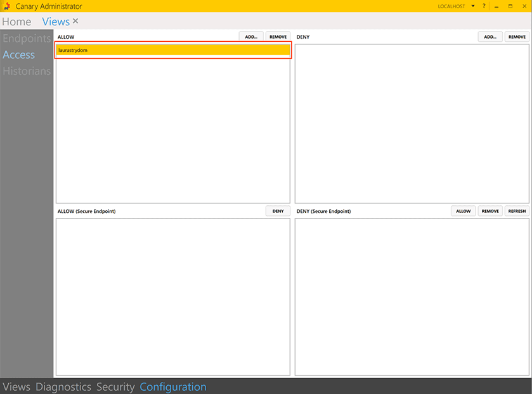This screenshot has height=394, width=532.
Task: Click ALLOW button for DENY Secure Endpoint
Action: [x=464, y=211]
